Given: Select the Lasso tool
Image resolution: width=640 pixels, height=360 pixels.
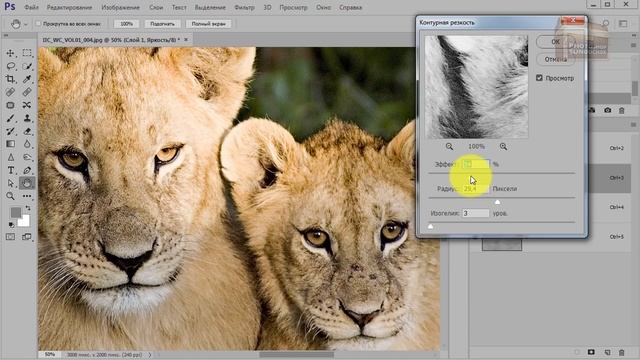Looking at the screenshot, I should click(11, 66).
